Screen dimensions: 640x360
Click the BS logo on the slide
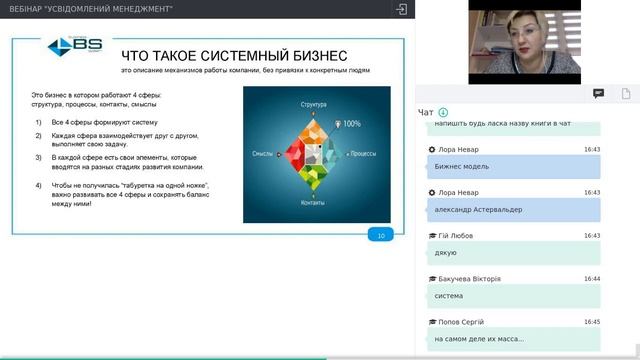coord(76,46)
